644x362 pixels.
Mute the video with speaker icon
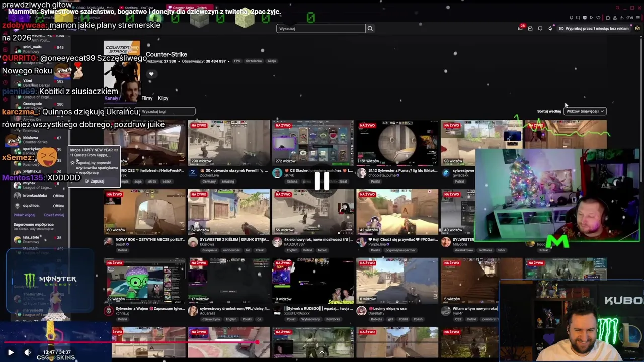(27, 352)
